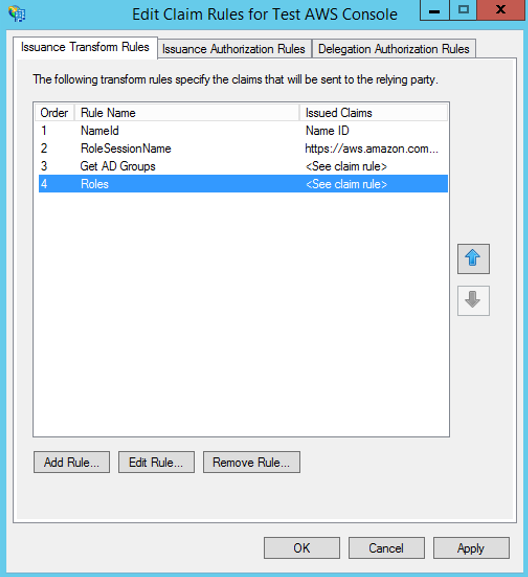Click See claim rule for Get AD Groups
The width and height of the screenshot is (528, 577).
[347, 166]
